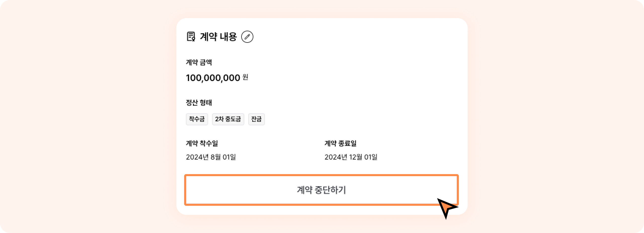Select the 잔금 settlement chip
The height and width of the screenshot is (233, 644).
[x=256, y=119]
